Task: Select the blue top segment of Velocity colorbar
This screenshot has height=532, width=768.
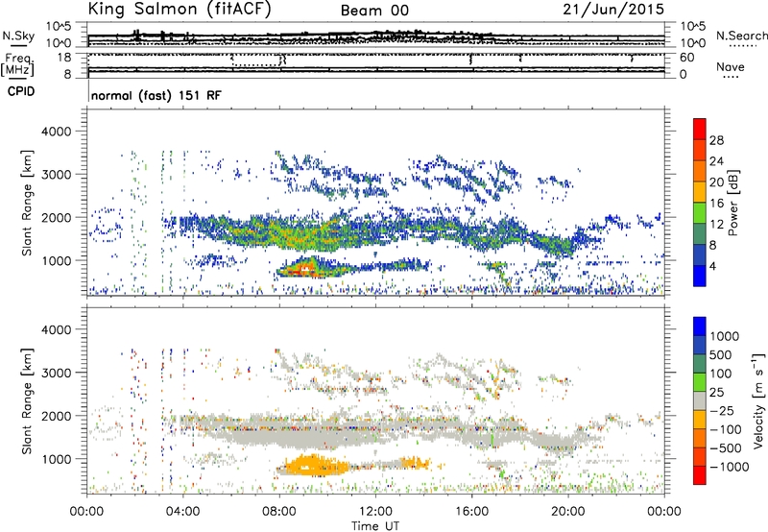Action: pos(700,326)
